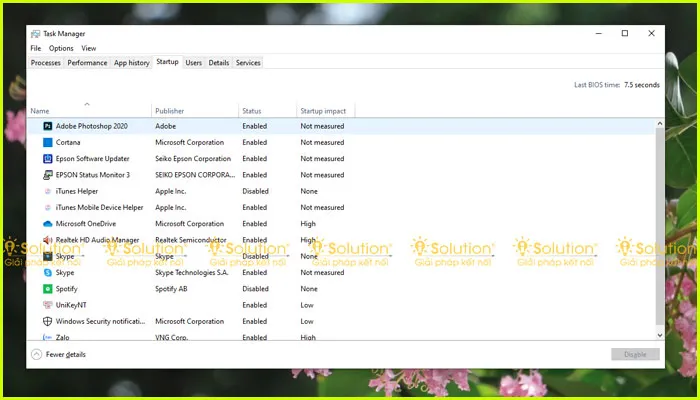Select the Spotify entry name
This screenshot has height=400, width=700.
[67, 289]
